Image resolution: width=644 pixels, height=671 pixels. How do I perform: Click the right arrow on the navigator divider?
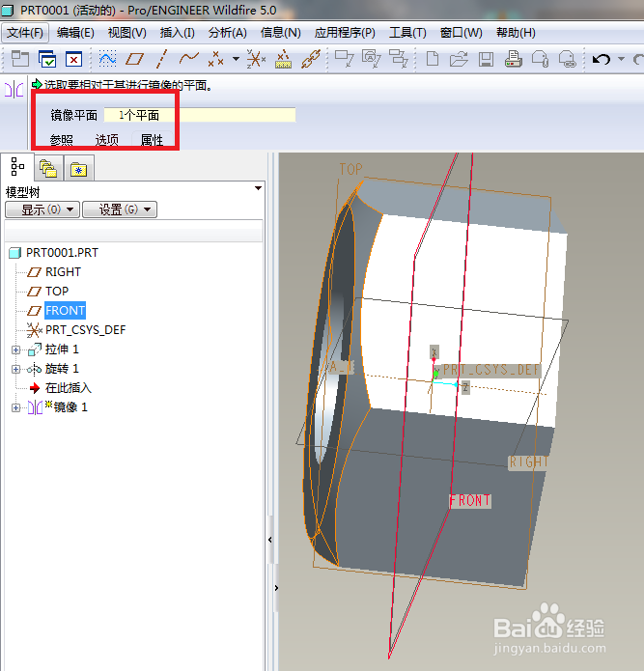click(276, 588)
